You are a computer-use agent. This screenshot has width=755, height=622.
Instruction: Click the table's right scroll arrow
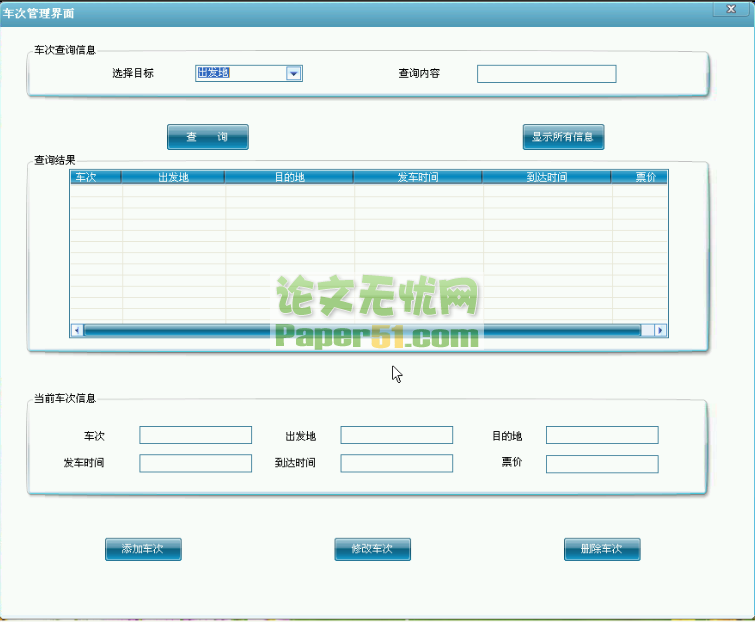point(661,330)
